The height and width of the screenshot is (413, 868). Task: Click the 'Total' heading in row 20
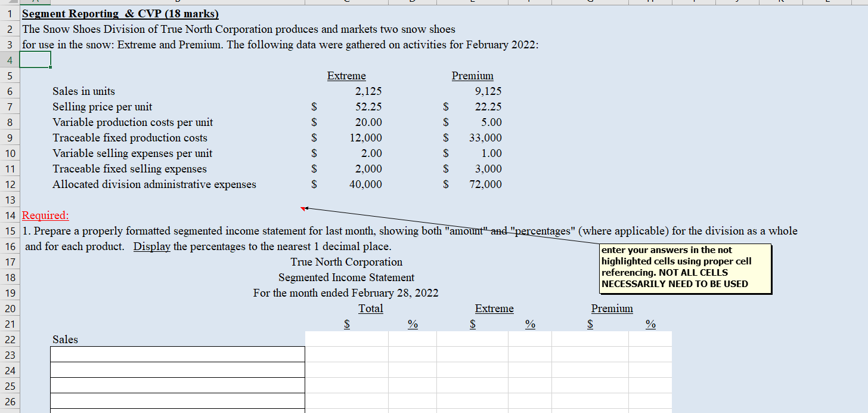371,309
